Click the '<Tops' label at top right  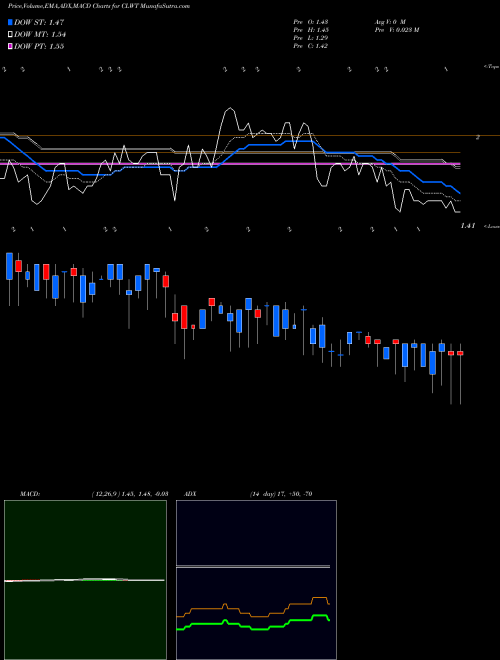(x=491, y=67)
